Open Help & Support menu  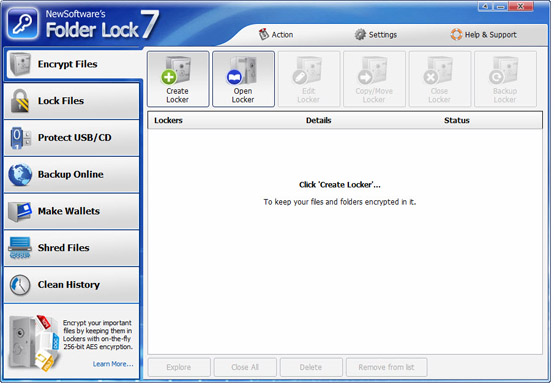(x=483, y=35)
